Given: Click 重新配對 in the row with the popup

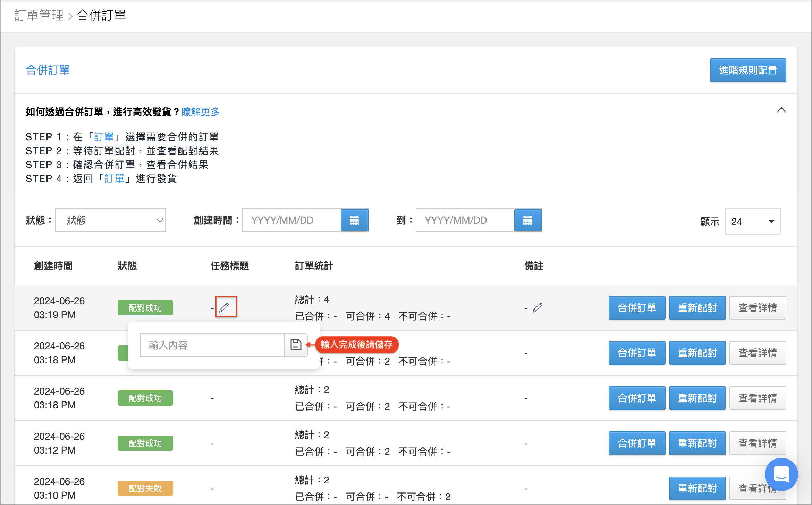Looking at the screenshot, I should (697, 353).
